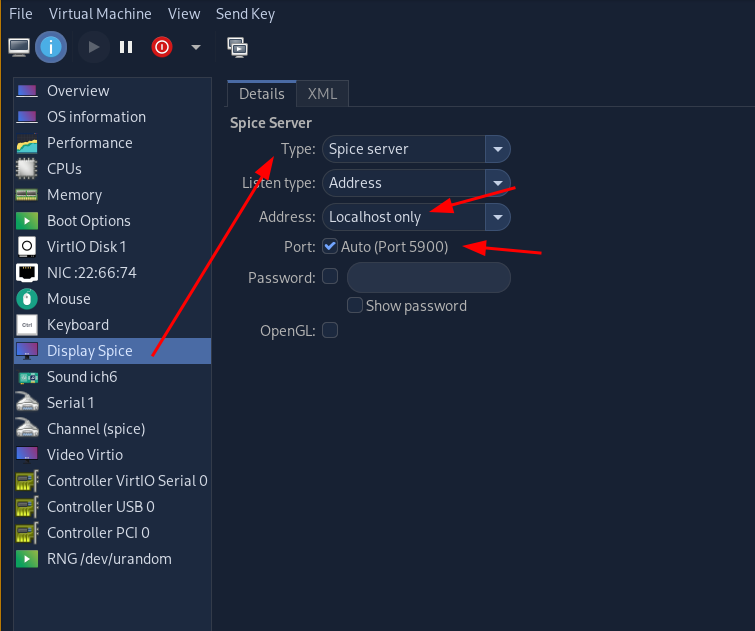The height and width of the screenshot is (631, 755).
Task: Enable the OpenGL checkbox
Action: coord(330,330)
